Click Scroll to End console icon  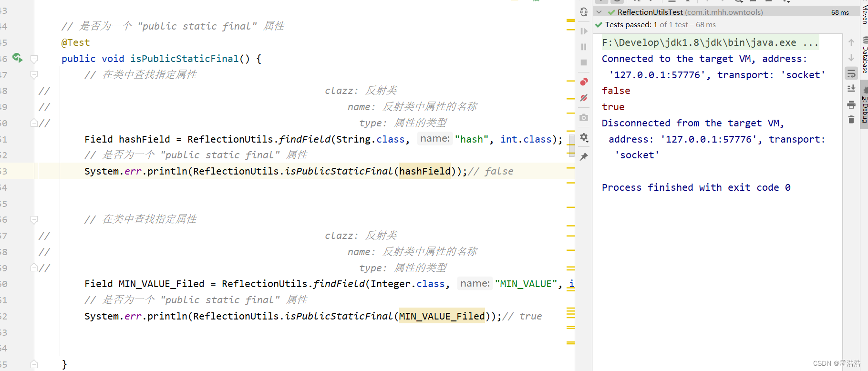coord(851,89)
